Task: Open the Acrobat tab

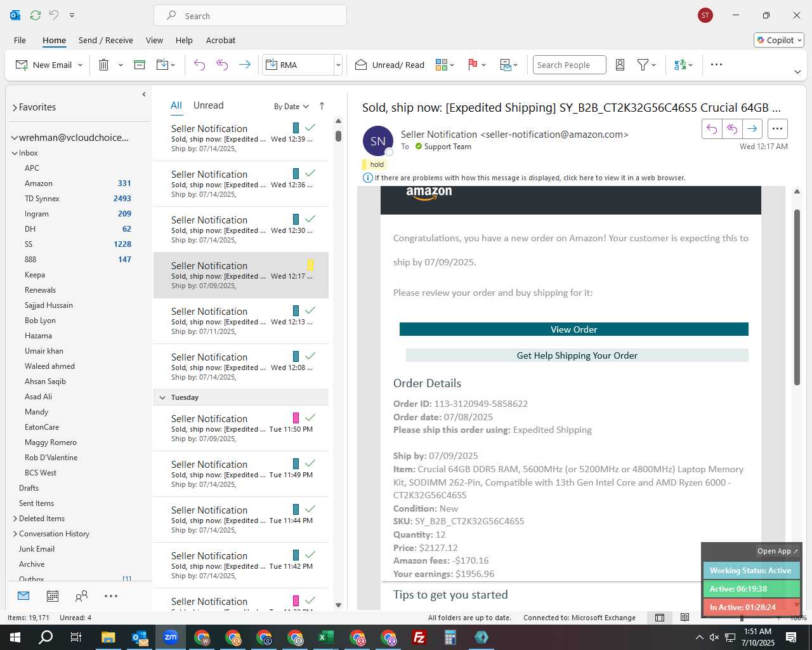Action: tap(221, 40)
